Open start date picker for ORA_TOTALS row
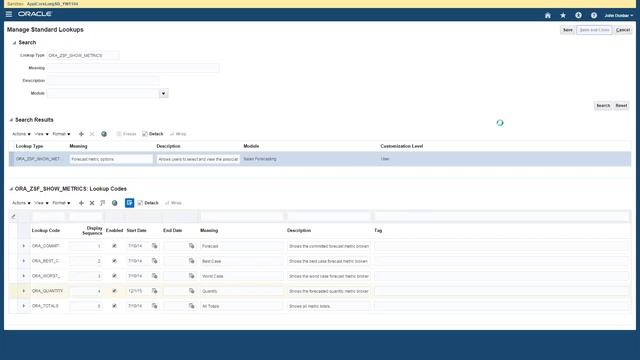This screenshot has height=360, width=640. (x=154, y=306)
